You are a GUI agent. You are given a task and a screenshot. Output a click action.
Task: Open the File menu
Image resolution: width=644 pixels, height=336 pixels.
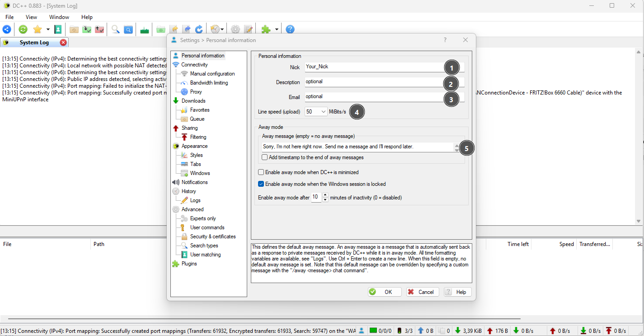point(9,17)
